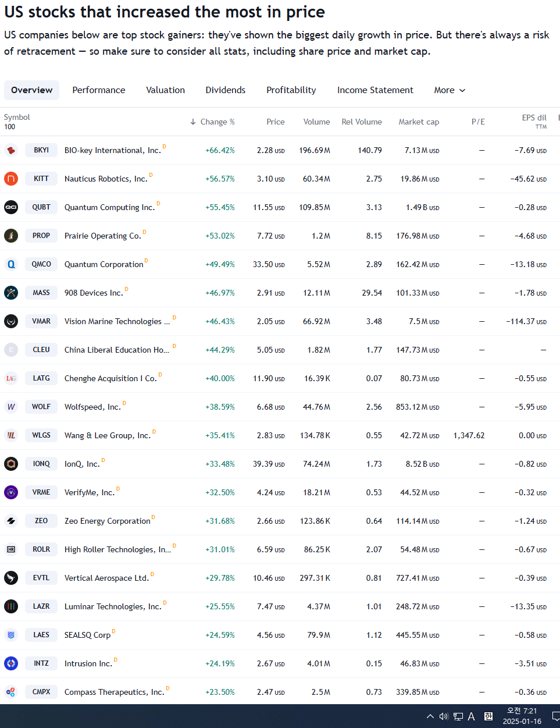Open the IONQ ticker link
This screenshot has height=728, width=560.
pos(41,464)
